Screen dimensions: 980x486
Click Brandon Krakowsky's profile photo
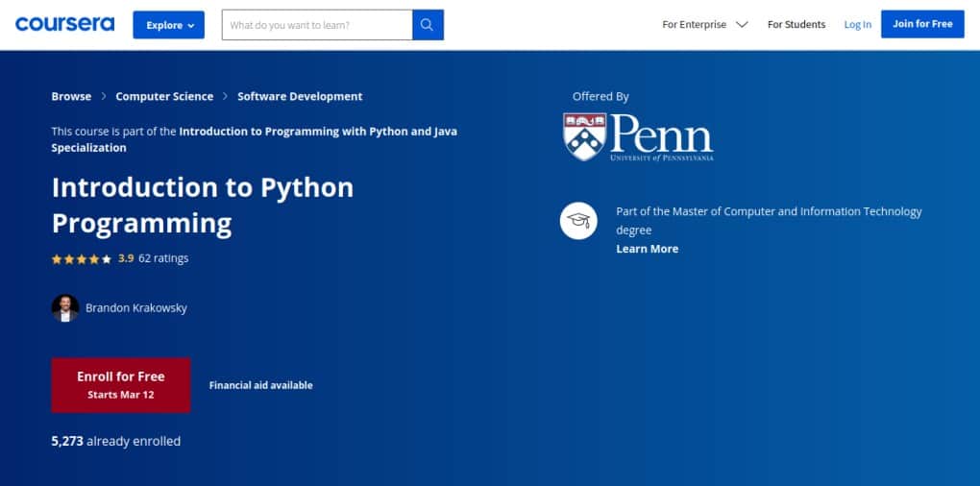pyautogui.click(x=65, y=308)
